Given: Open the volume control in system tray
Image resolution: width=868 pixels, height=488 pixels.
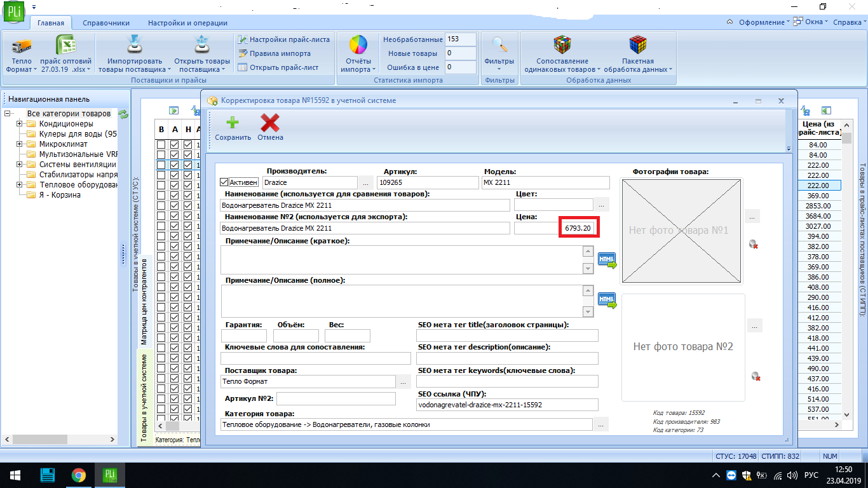Looking at the screenshot, I should coord(791,475).
